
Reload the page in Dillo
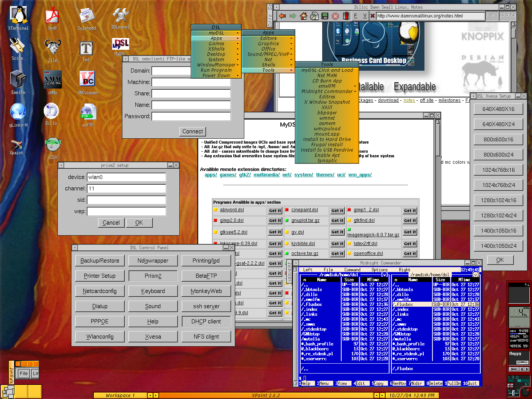tap(314, 16)
